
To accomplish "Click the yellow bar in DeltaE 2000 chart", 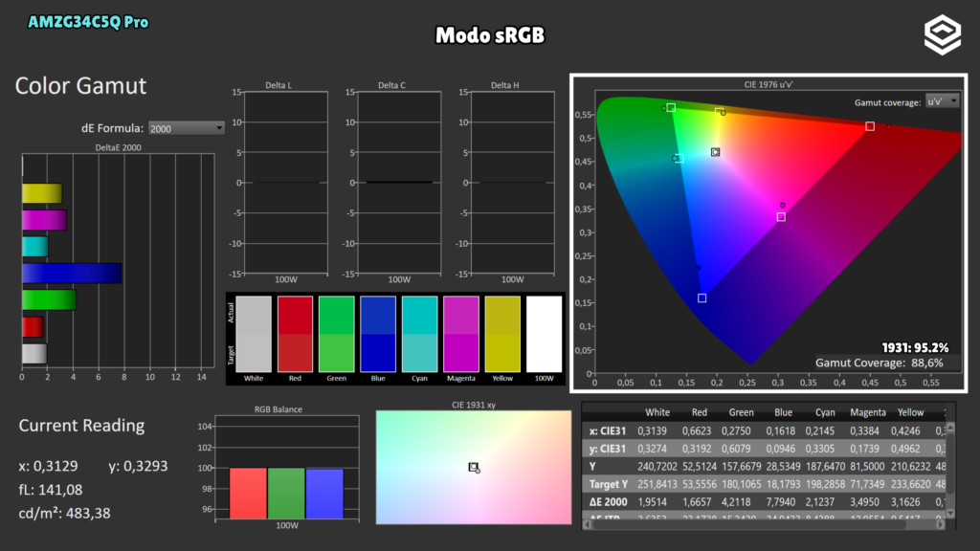I will 42,193.
